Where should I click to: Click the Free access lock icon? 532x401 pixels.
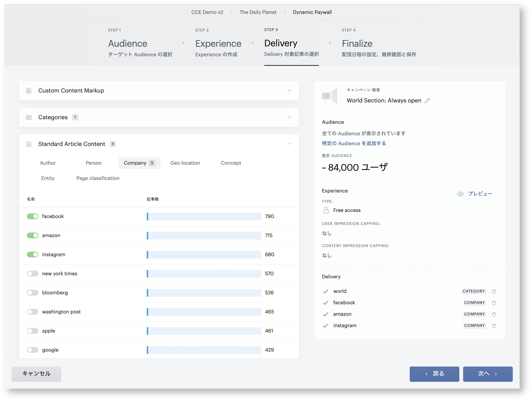[326, 210]
